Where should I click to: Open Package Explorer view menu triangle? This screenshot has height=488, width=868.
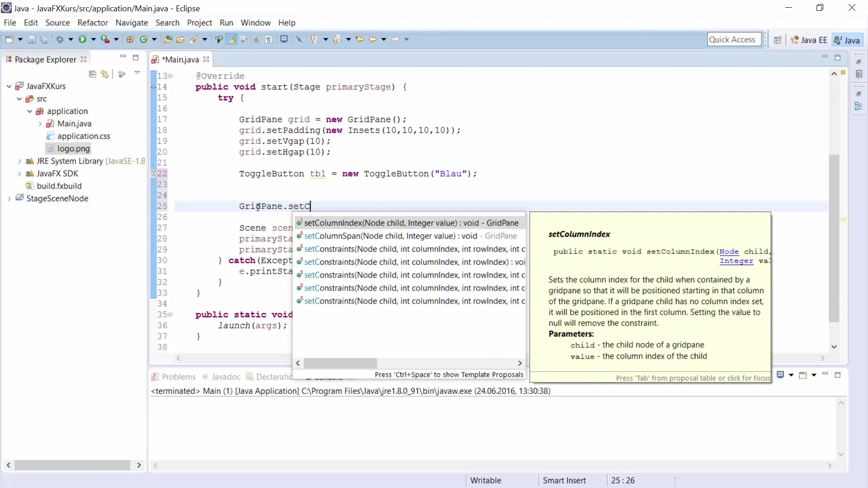coord(137,73)
